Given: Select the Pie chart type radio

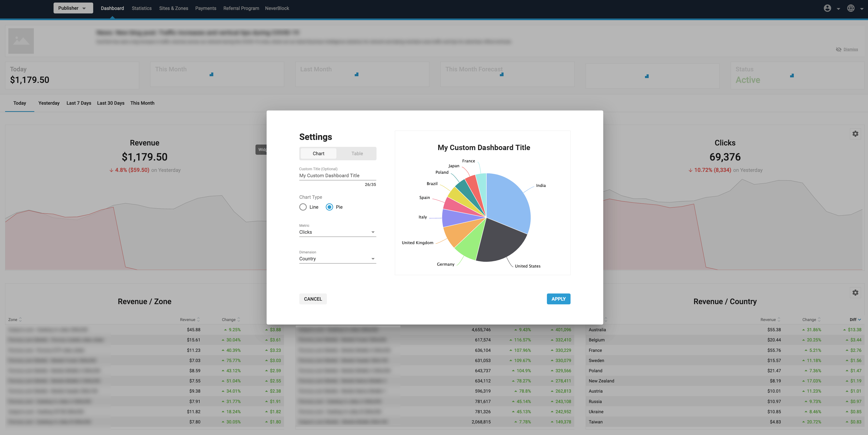Looking at the screenshot, I should coord(329,207).
